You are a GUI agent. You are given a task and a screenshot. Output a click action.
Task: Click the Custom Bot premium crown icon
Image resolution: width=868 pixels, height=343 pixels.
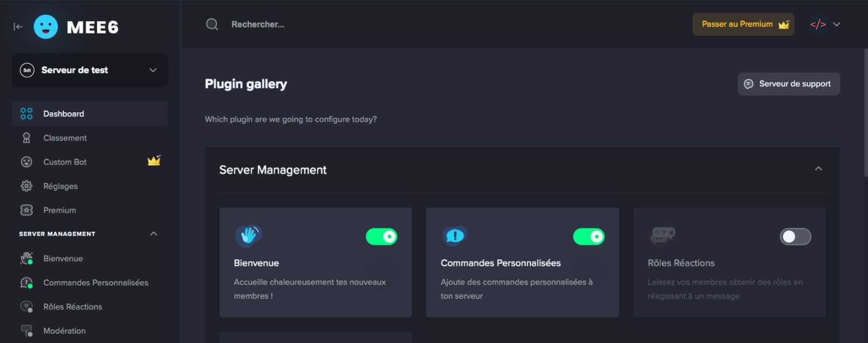coord(154,161)
